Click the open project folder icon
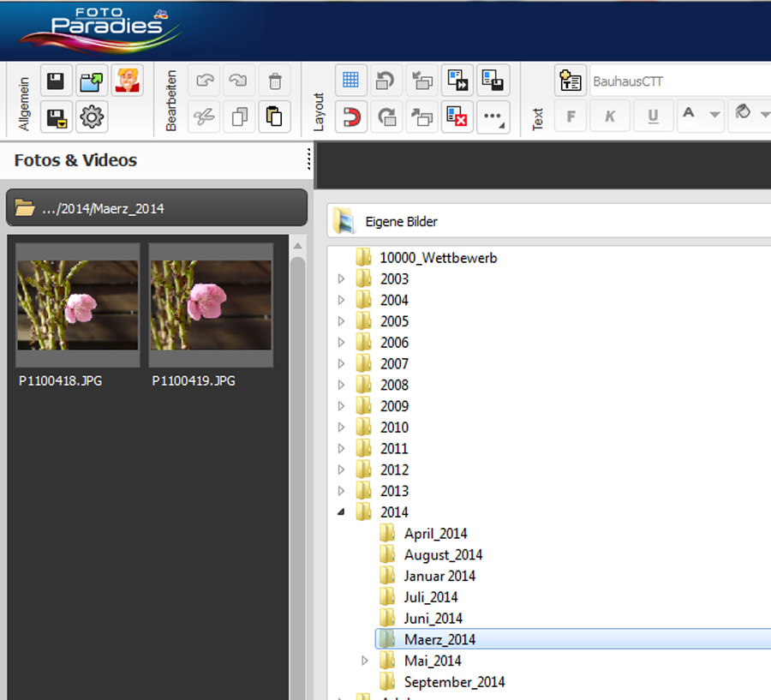 point(92,81)
